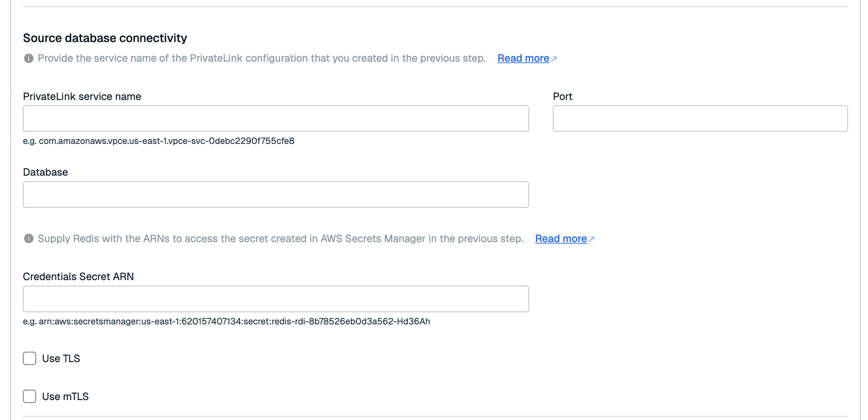Enable the Use TLS checkbox
Viewport: 868px width, 420px height.
pos(30,358)
